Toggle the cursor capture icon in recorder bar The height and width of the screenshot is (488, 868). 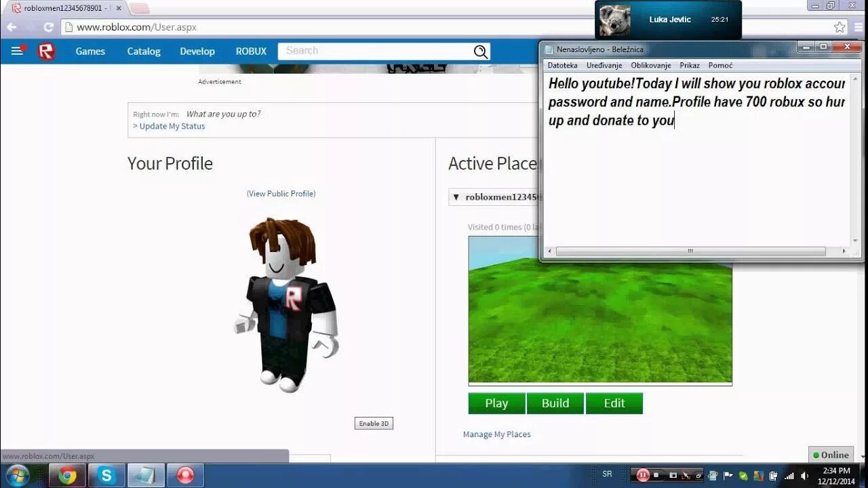686,475
